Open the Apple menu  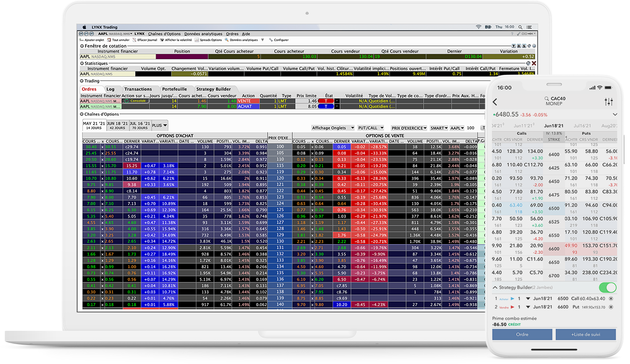tap(84, 27)
